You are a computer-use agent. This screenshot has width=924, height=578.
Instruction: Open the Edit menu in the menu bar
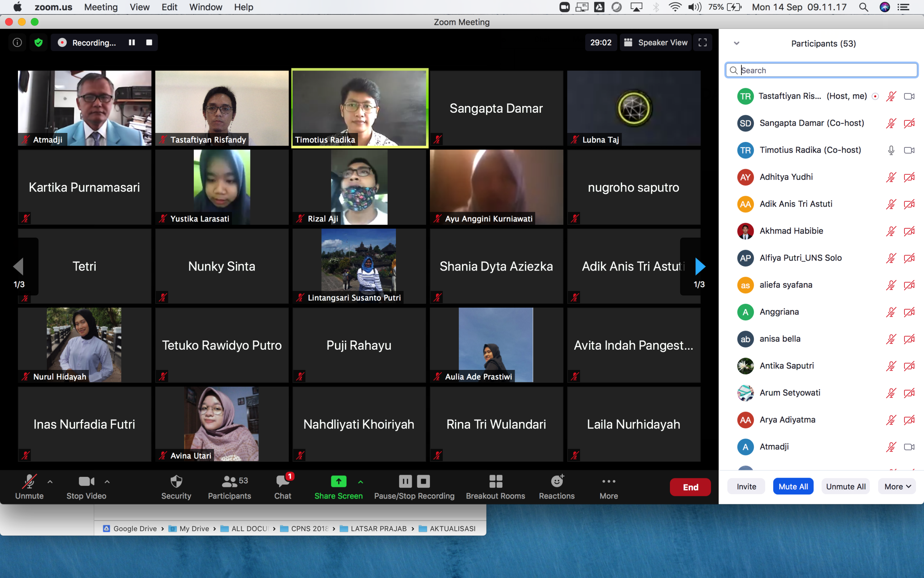[169, 7]
